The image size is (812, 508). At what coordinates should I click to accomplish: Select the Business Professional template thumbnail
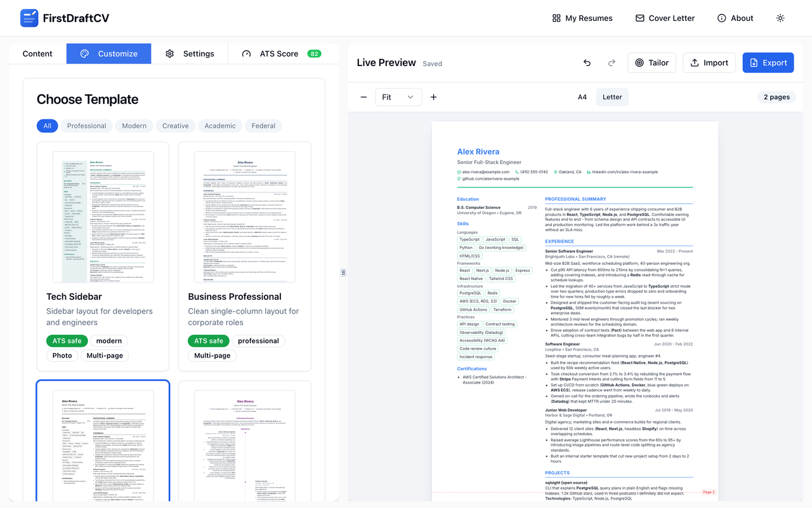[x=245, y=217]
